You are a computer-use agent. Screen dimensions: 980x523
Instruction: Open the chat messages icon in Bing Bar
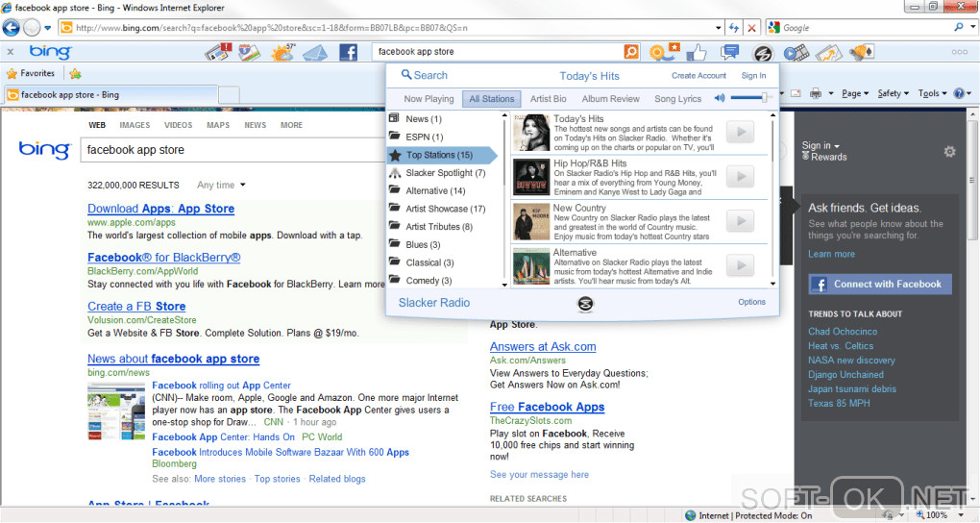(x=729, y=52)
